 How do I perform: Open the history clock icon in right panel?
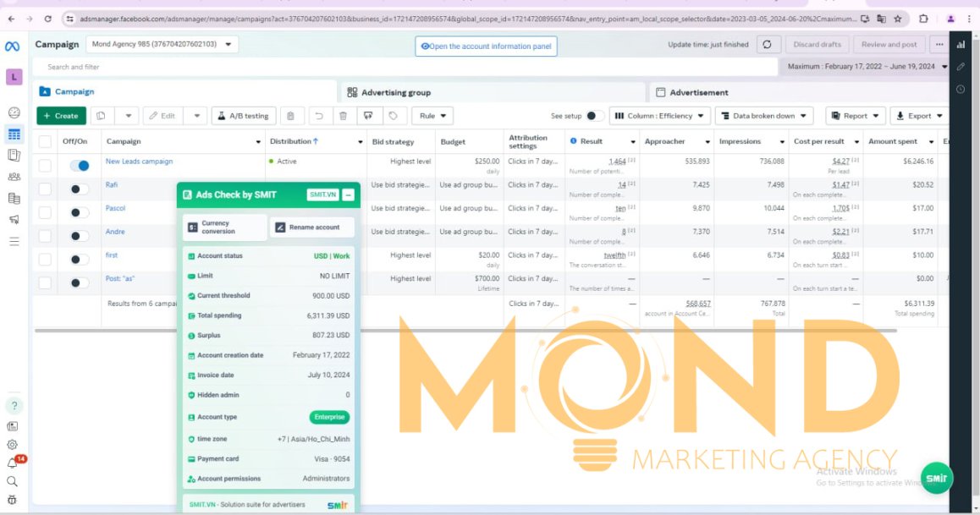(x=961, y=90)
